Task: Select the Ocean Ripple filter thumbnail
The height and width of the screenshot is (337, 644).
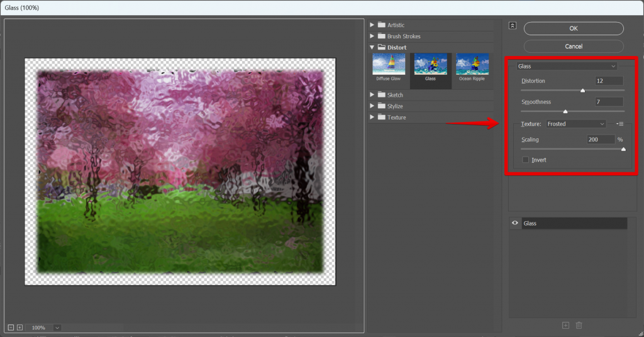Action: tap(472, 67)
